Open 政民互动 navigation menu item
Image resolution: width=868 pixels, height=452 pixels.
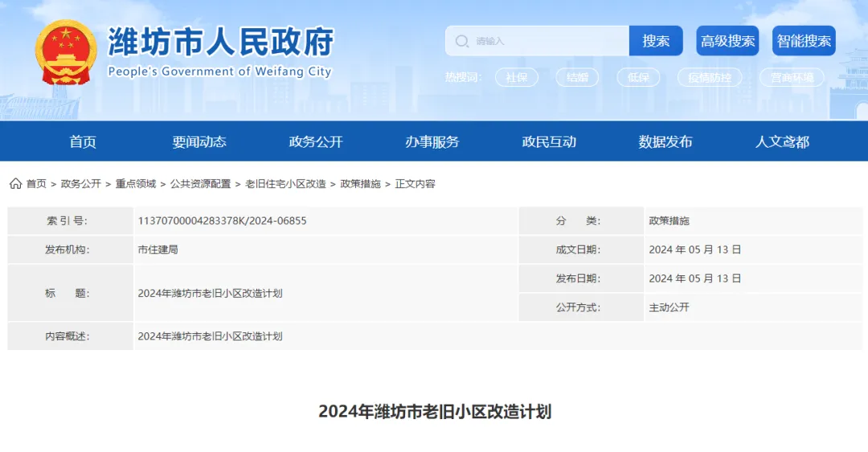tap(549, 142)
